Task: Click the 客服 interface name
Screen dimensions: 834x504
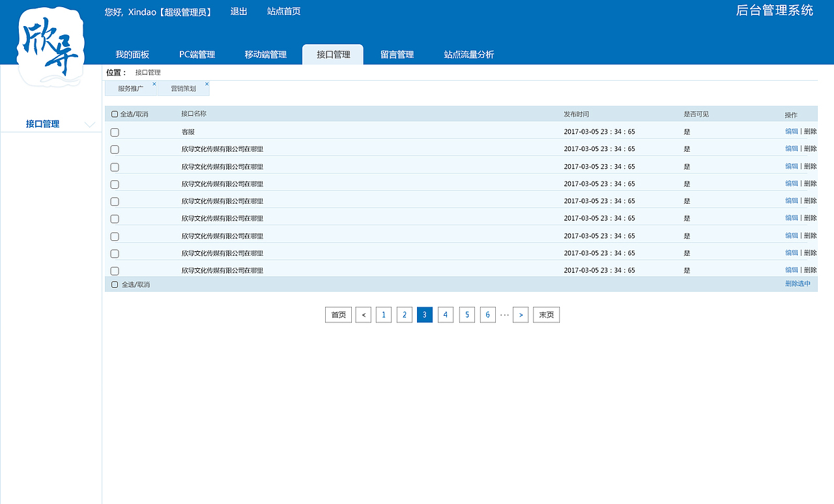Action: [188, 132]
